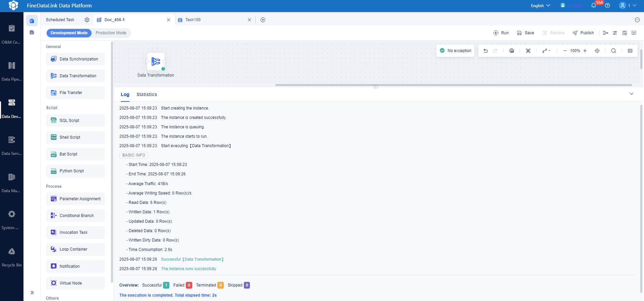Open the Recycle Bin
The width and height of the screenshot is (644, 301).
[x=12, y=257]
